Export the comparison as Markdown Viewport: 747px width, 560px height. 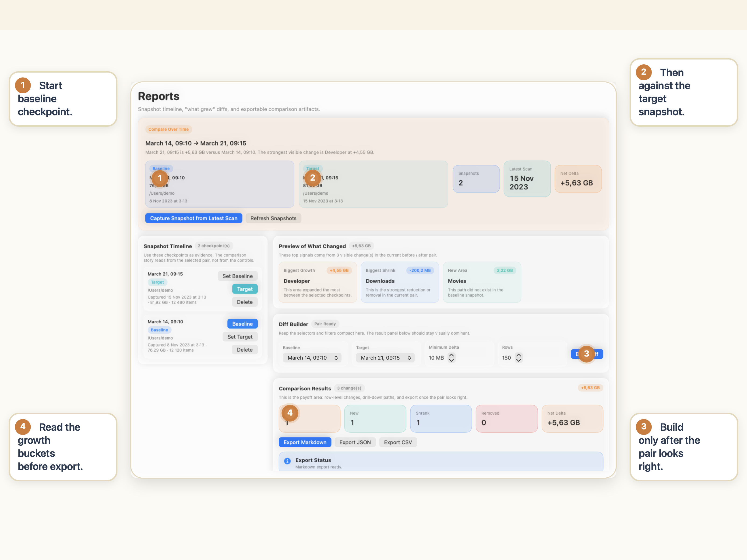[305, 442]
